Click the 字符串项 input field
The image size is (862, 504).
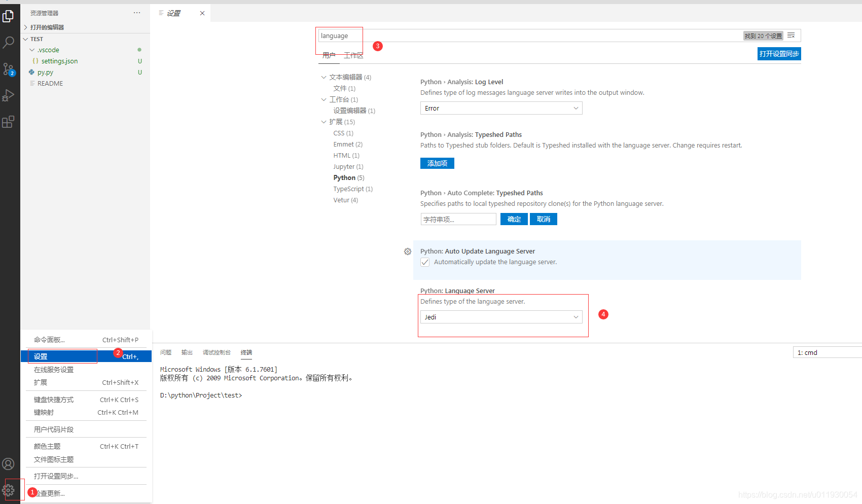(x=458, y=219)
